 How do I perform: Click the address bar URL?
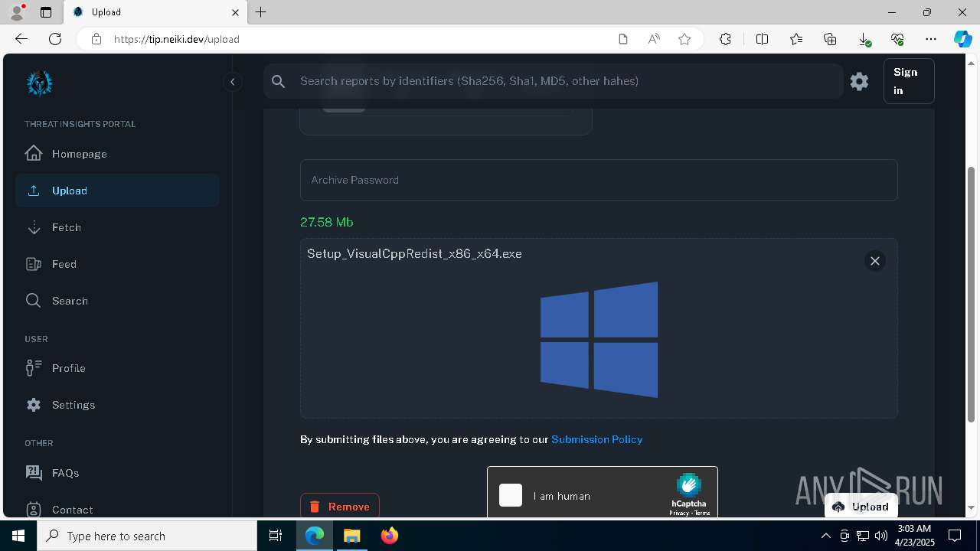(177, 39)
